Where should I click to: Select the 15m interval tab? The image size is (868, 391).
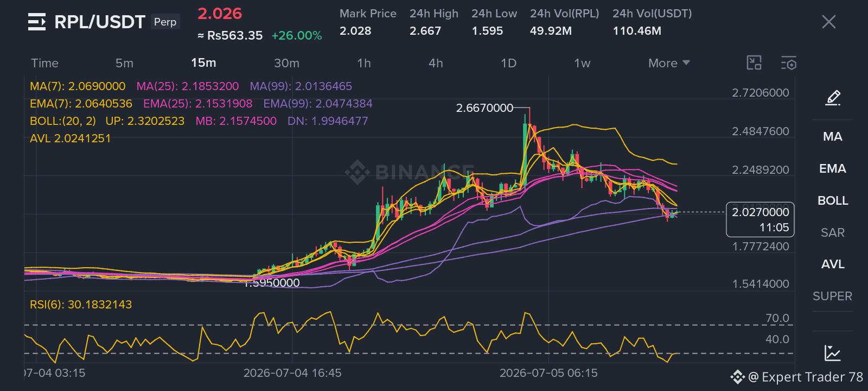[203, 63]
